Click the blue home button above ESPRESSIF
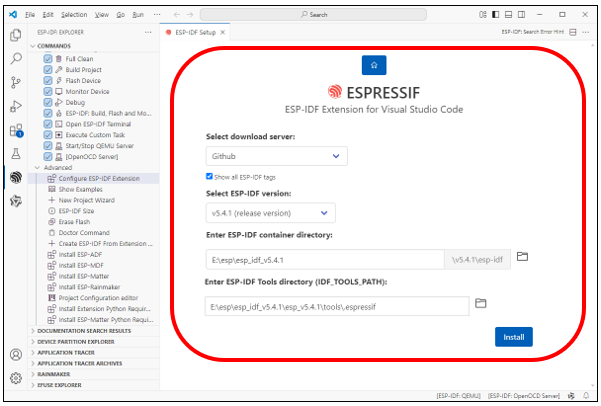This screenshot has height=406, width=601. 374,65
